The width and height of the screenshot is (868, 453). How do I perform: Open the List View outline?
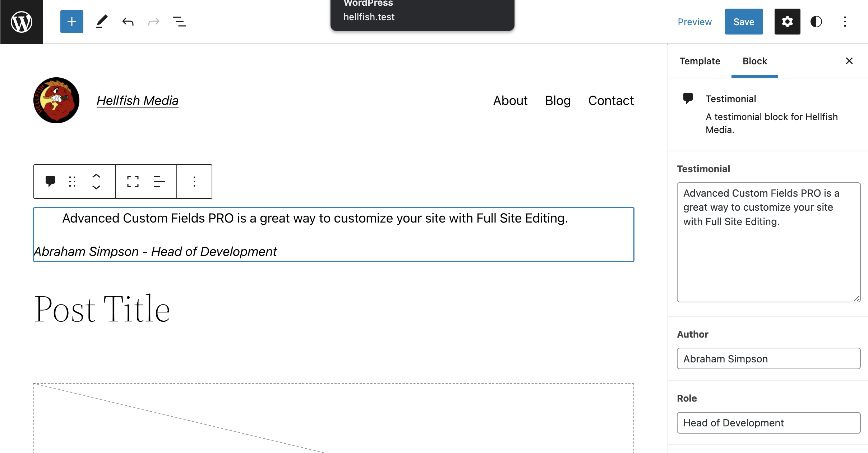(180, 22)
